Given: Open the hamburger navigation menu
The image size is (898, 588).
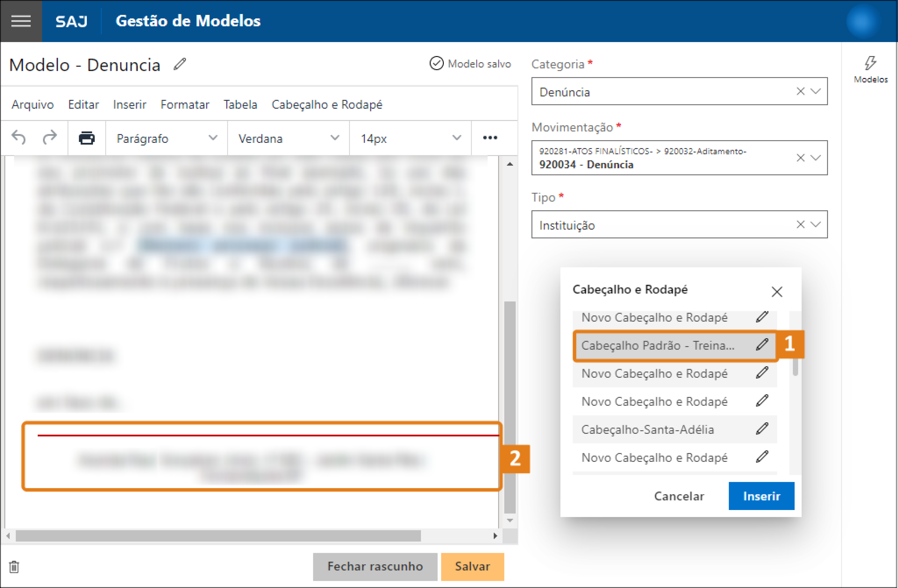Looking at the screenshot, I should (21, 21).
